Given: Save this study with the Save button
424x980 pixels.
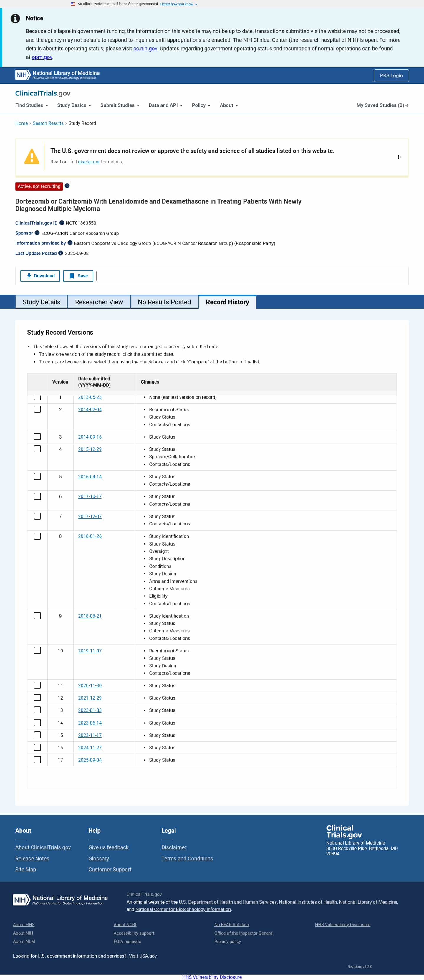Looking at the screenshot, I should coord(78,276).
